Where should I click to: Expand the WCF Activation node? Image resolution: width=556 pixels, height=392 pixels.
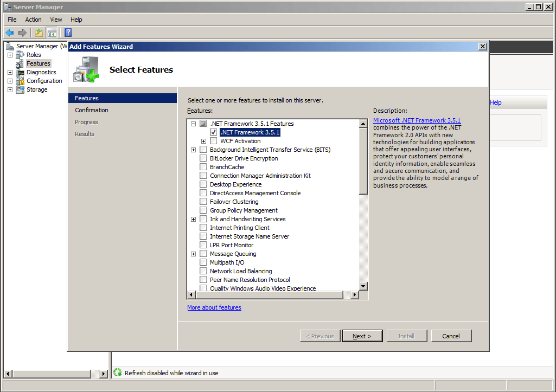coord(203,141)
